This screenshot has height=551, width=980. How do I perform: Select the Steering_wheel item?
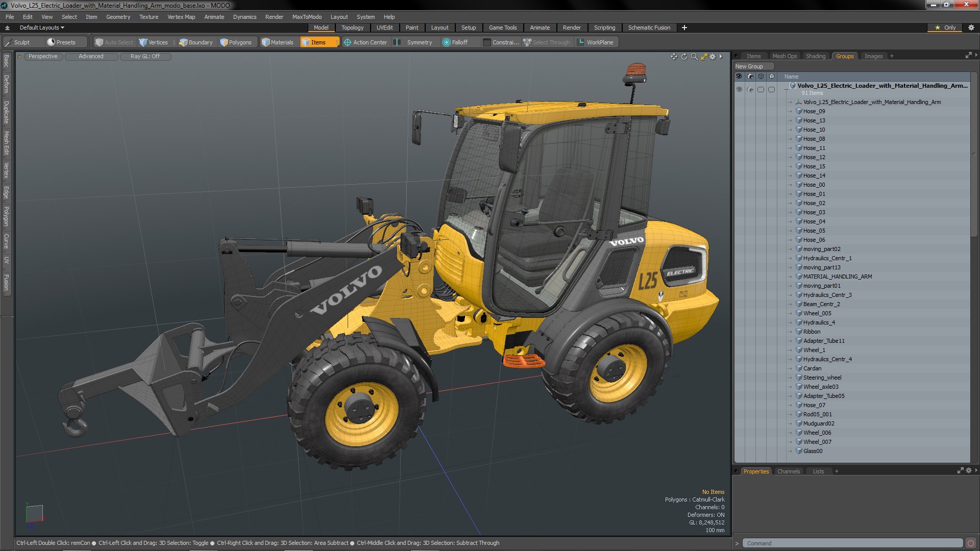pyautogui.click(x=822, y=378)
